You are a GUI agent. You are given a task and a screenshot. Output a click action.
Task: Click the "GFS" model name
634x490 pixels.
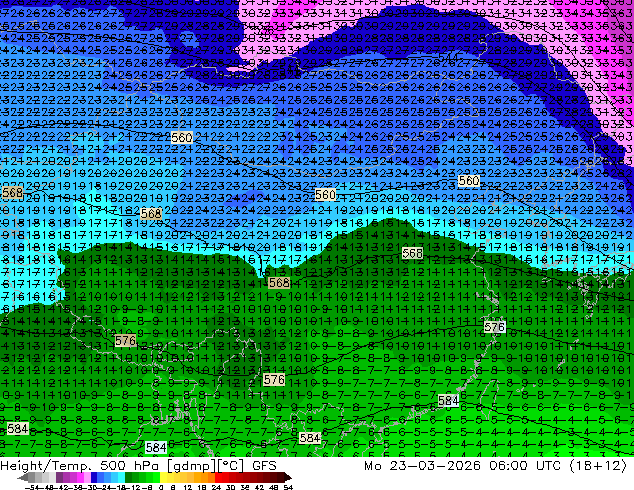[264, 466]
